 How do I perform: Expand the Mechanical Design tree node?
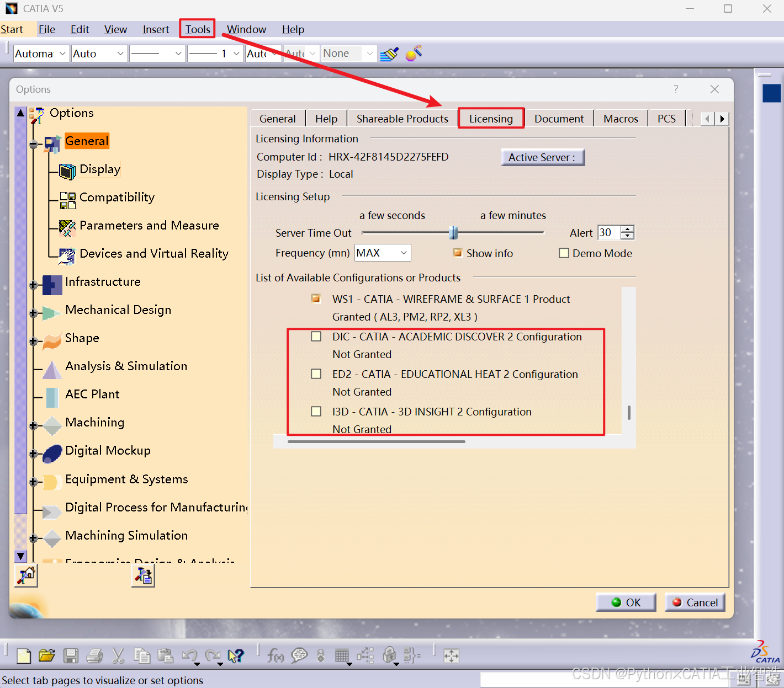click(x=33, y=313)
